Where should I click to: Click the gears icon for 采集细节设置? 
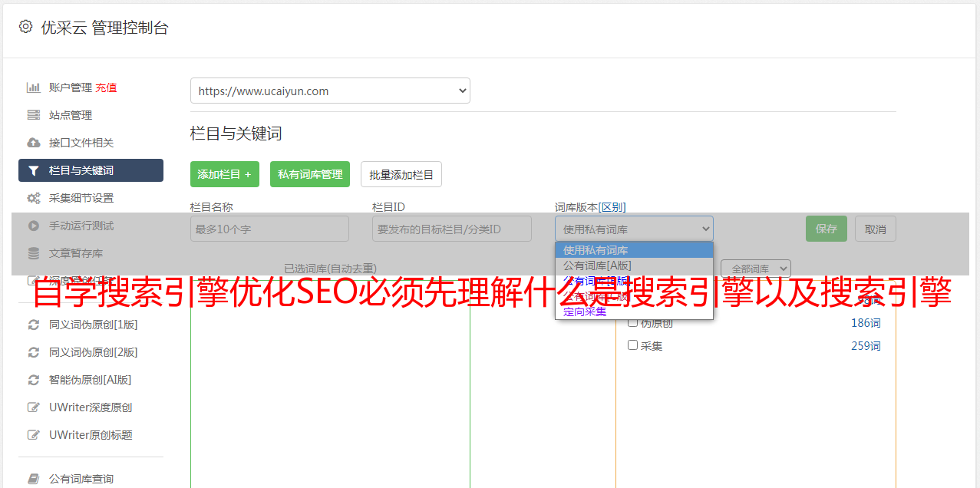tap(33, 198)
